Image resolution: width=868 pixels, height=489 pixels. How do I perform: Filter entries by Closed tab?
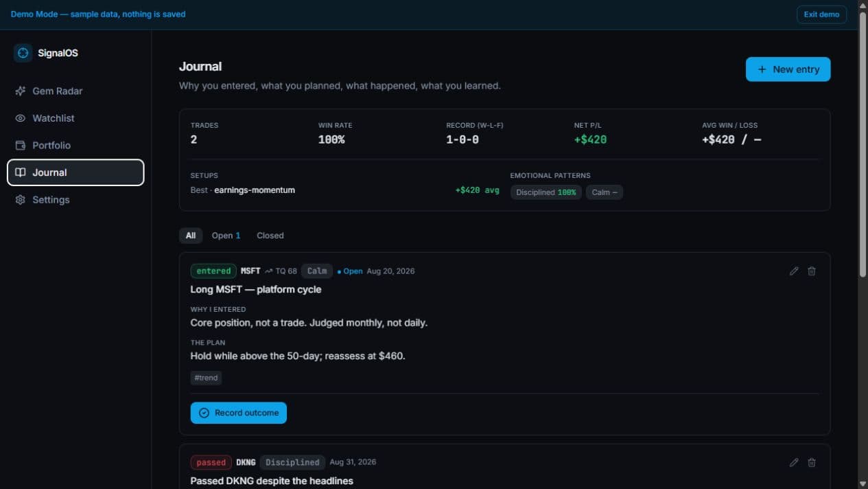point(270,236)
